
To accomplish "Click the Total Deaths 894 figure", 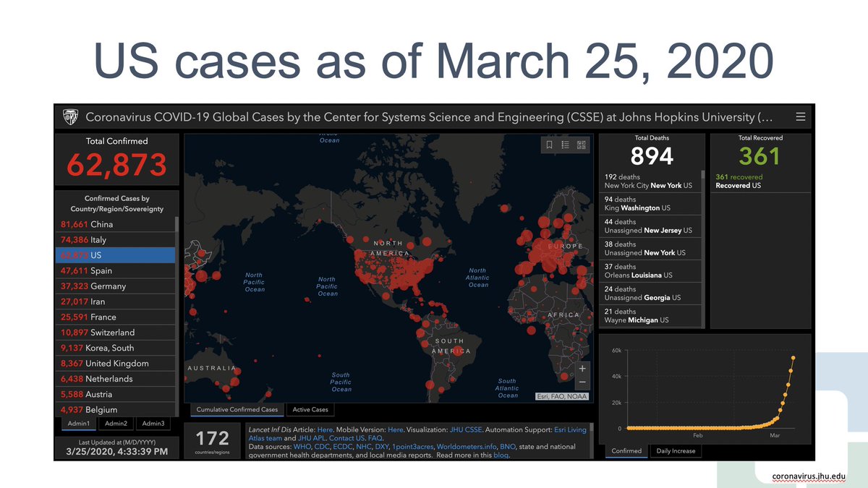I will (x=652, y=155).
